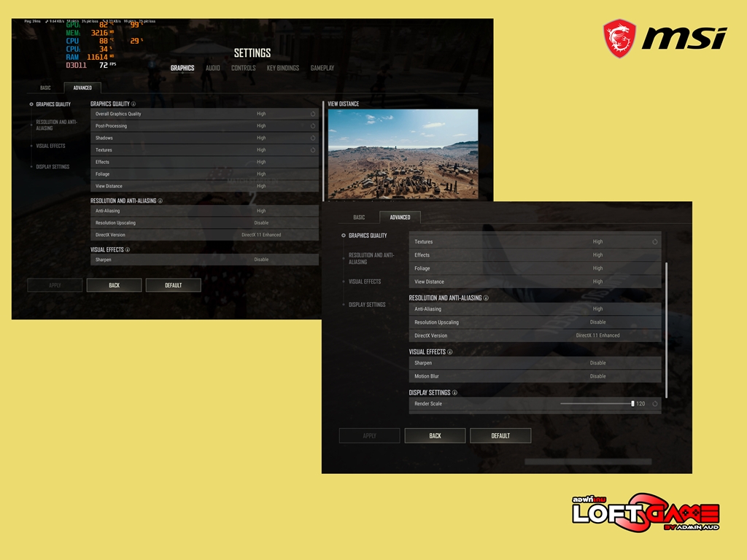The height and width of the screenshot is (560, 747).
Task: Open the GAMEPLAY settings tab
Action: click(322, 68)
